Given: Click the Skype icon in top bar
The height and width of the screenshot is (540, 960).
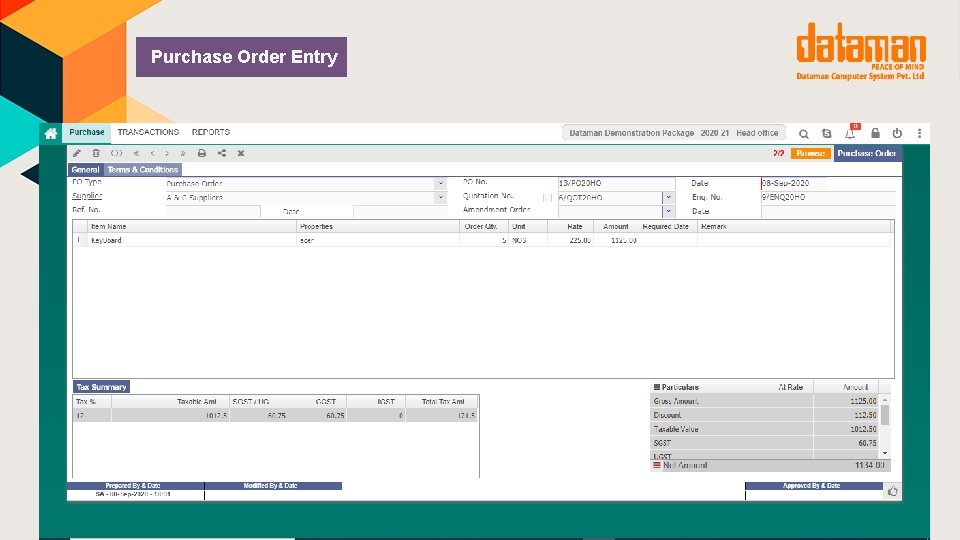Looking at the screenshot, I should tap(827, 133).
